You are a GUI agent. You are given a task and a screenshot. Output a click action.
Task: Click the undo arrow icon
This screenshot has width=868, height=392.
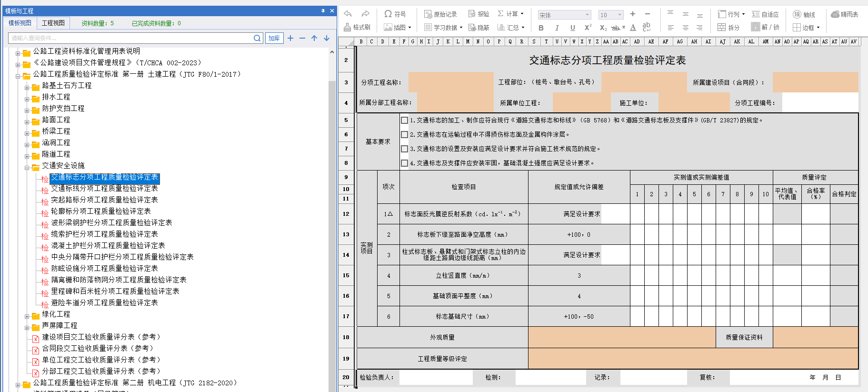pyautogui.click(x=348, y=14)
